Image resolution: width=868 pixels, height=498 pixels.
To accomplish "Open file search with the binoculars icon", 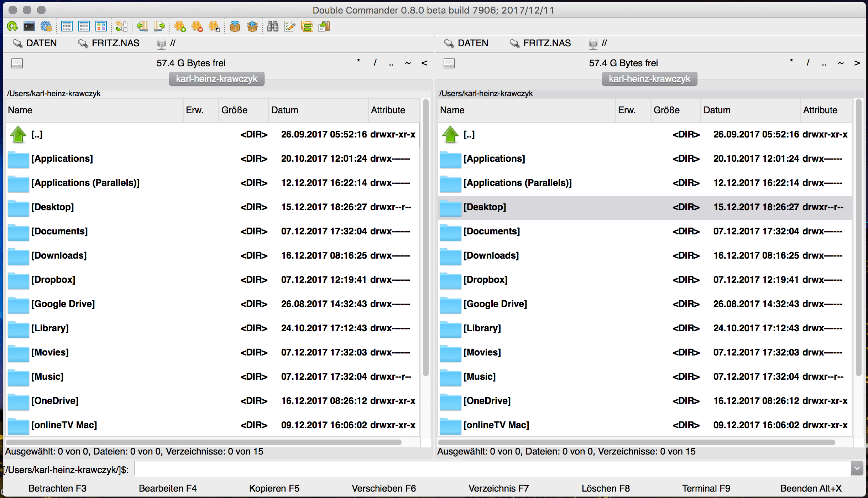I will coord(273,26).
